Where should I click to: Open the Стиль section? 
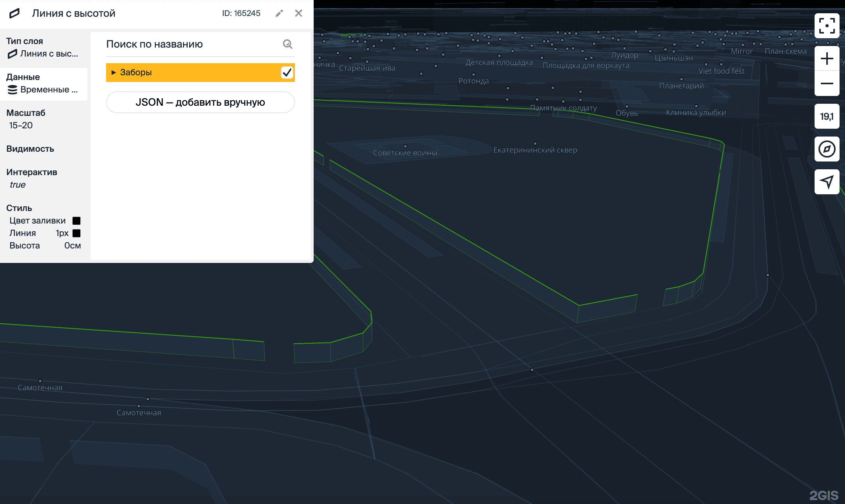click(19, 208)
